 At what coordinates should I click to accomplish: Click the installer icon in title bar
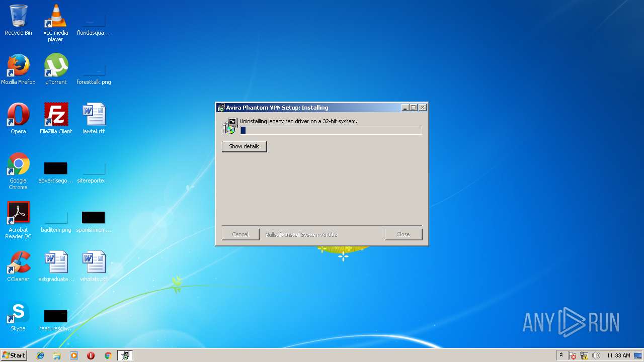coord(221,108)
